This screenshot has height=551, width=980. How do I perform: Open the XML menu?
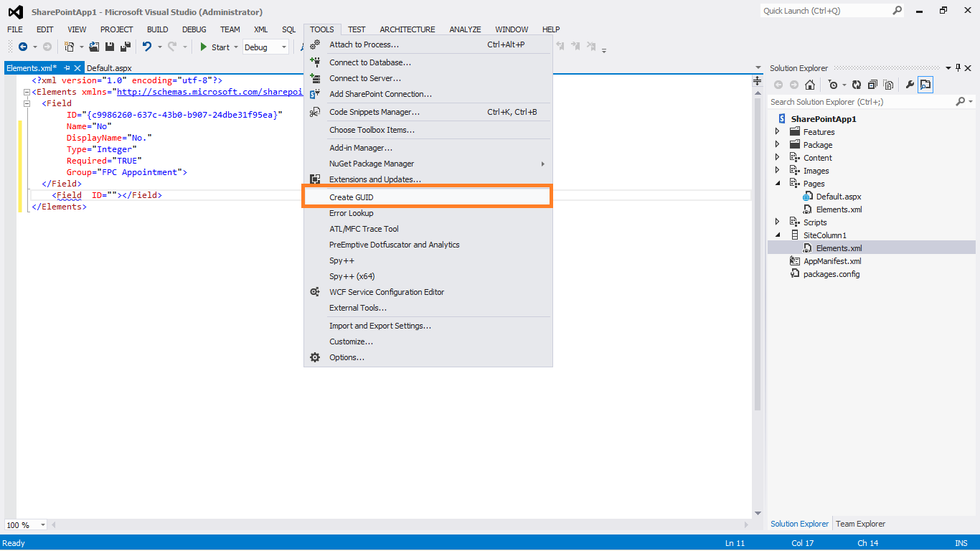261,29
